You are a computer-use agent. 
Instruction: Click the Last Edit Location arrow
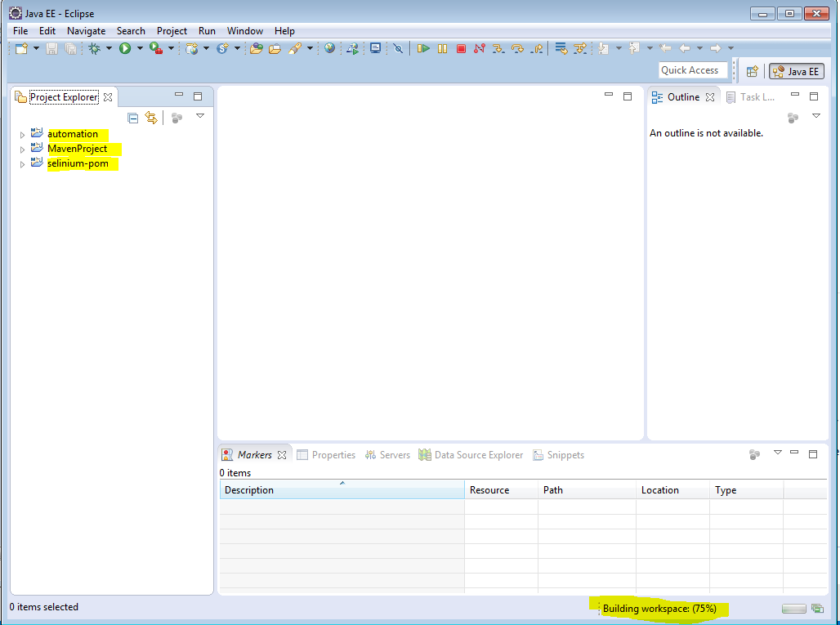[665, 48]
